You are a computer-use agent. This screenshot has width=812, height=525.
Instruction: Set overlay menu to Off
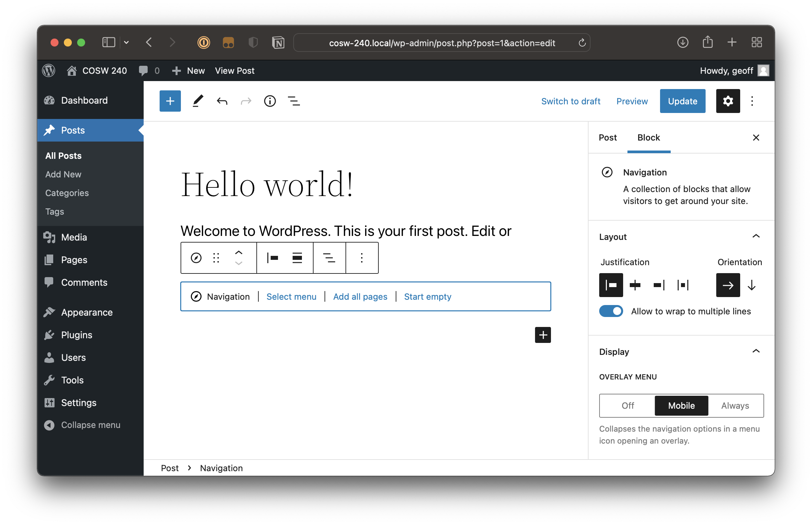point(627,406)
